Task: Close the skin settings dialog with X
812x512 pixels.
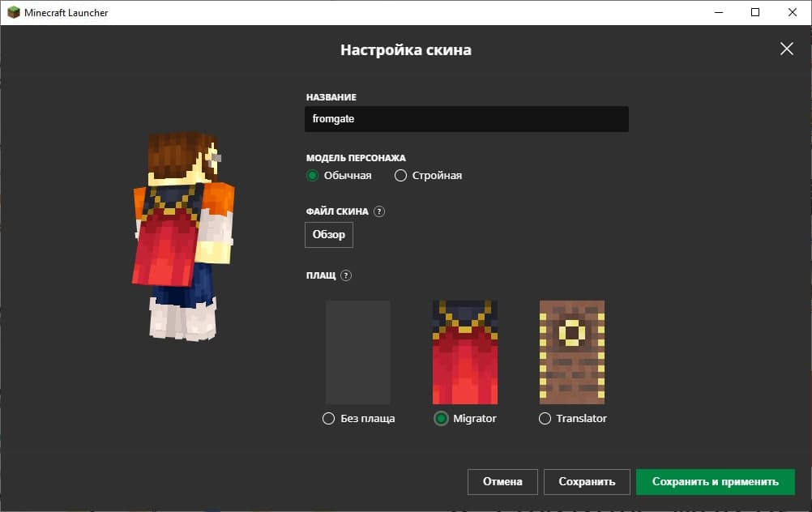Action: [x=787, y=49]
